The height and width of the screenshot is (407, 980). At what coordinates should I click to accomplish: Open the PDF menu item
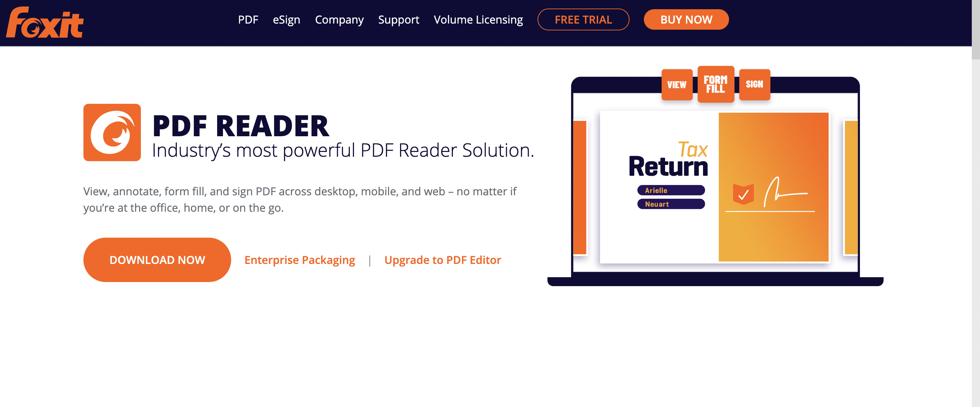[248, 19]
